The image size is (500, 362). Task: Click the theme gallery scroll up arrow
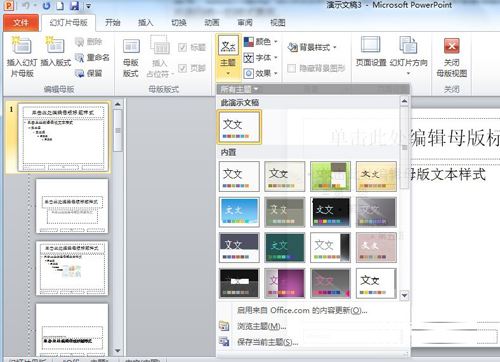(x=404, y=101)
